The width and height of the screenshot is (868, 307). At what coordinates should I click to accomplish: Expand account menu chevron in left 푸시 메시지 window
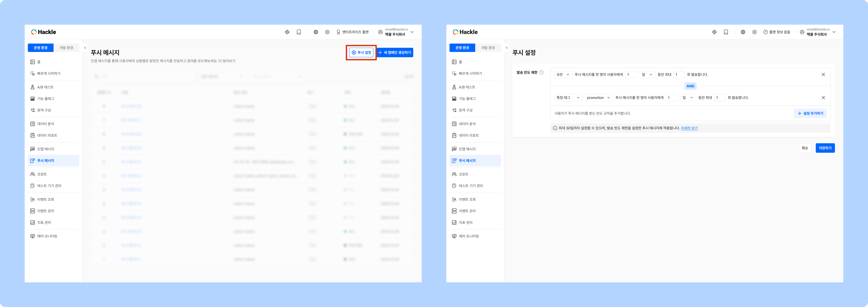pyautogui.click(x=412, y=32)
